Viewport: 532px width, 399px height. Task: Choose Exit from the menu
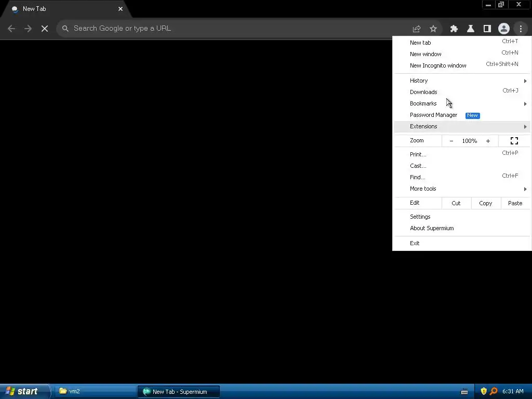tap(462, 243)
